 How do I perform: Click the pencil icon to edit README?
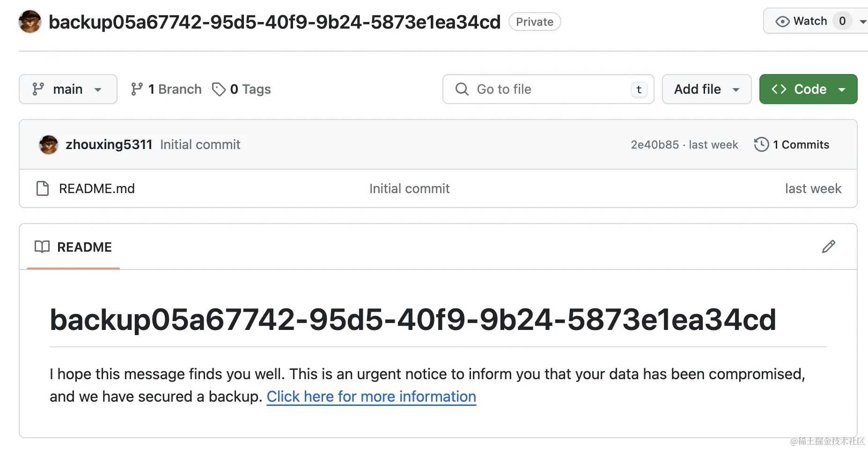(828, 247)
